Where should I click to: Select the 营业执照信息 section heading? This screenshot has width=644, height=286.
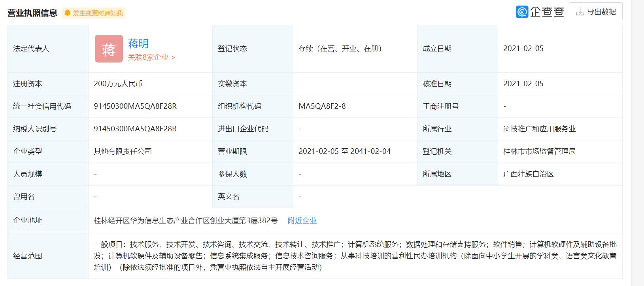point(32,13)
